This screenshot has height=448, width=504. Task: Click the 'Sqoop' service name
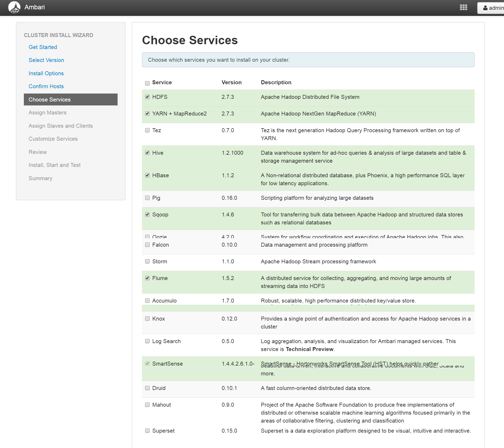(x=160, y=215)
